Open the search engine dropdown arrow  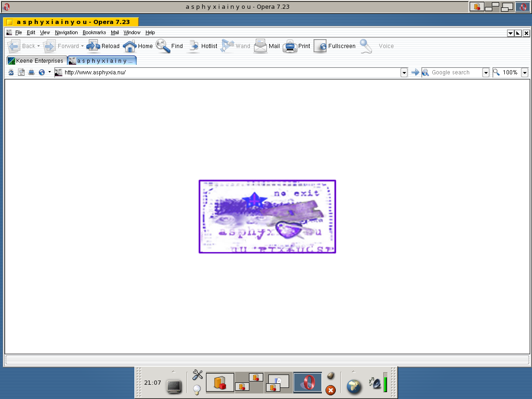[485, 73]
